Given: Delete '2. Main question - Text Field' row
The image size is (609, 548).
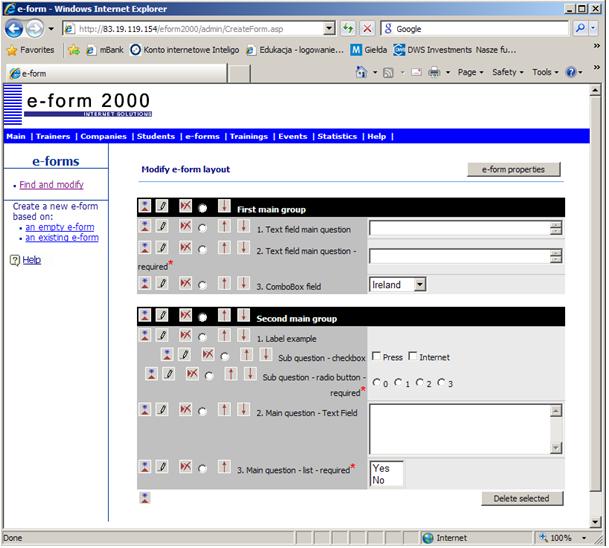Looking at the screenshot, I should pos(185,409).
